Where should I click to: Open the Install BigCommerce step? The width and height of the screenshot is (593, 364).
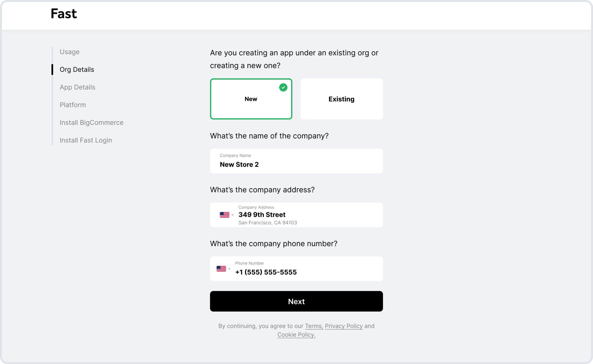pos(92,123)
